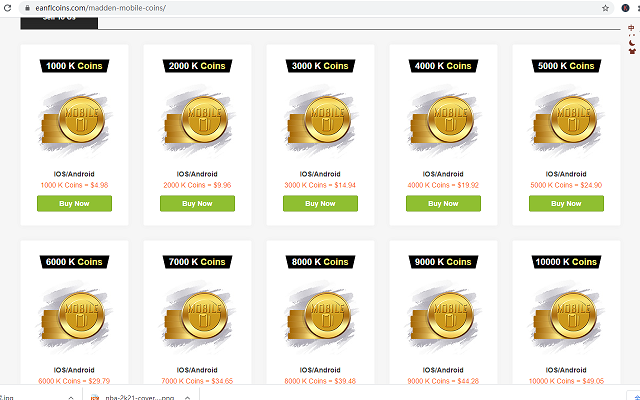Buy the 1000 K Coins package
The image size is (640, 400).
tap(74, 203)
